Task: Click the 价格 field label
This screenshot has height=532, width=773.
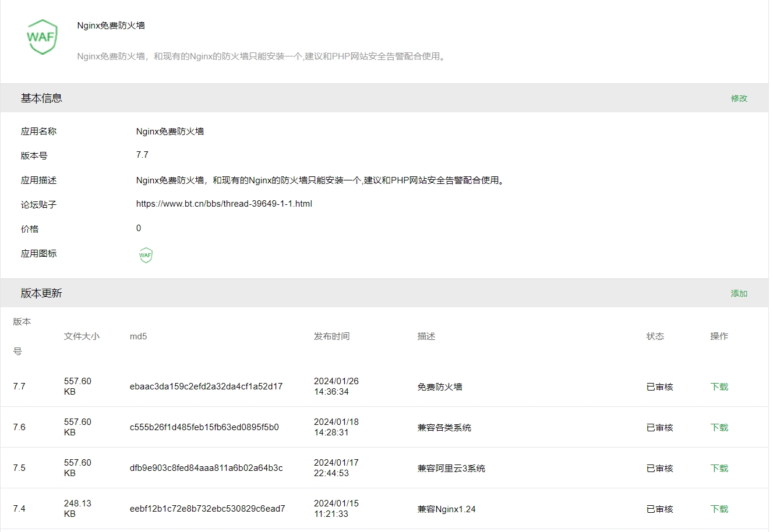Action: pyautogui.click(x=30, y=229)
